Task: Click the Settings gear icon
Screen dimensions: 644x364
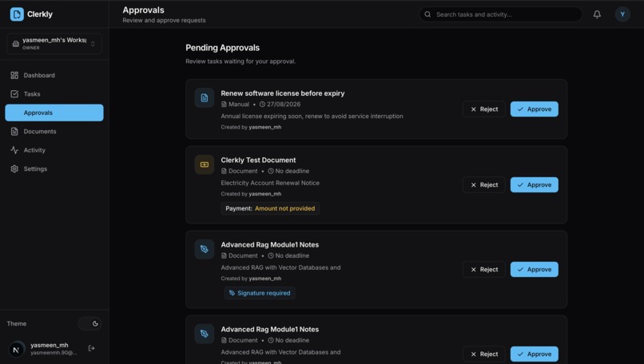Action: point(14,168)
